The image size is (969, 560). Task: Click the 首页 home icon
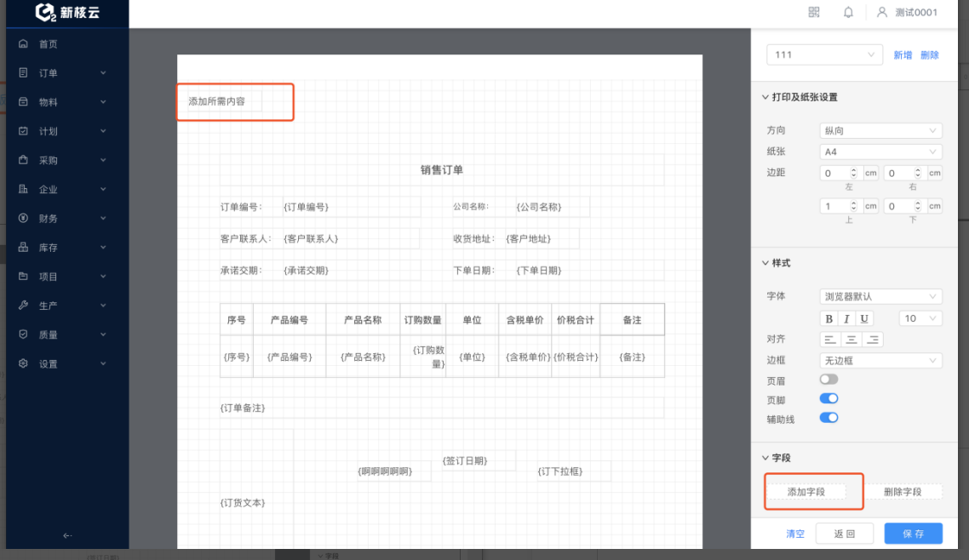pos(24,44)
